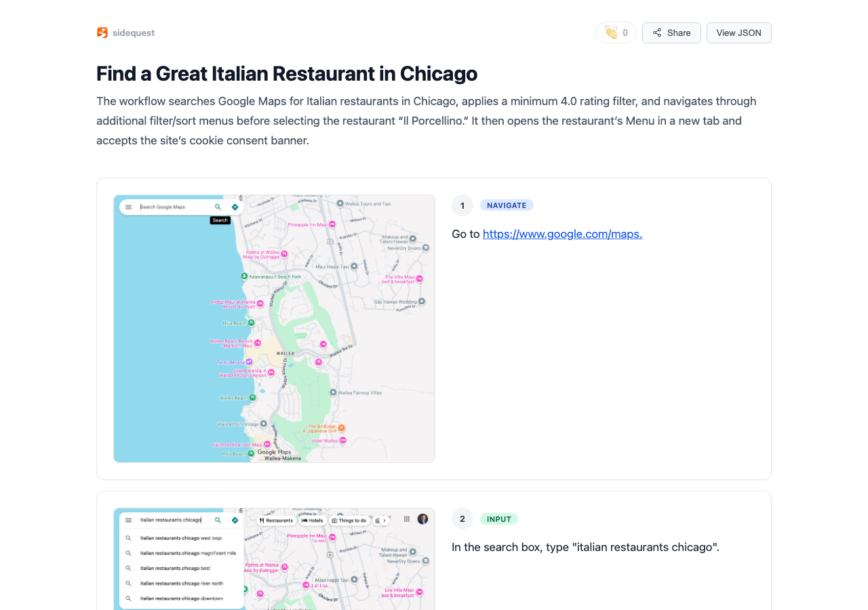Select the Restaurants chip in step 2 screenshot

277,521
